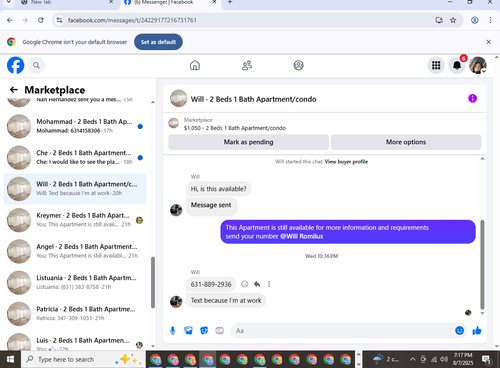Click the message input field Aa
Screen dimensions: 500x368
[342, 331]
